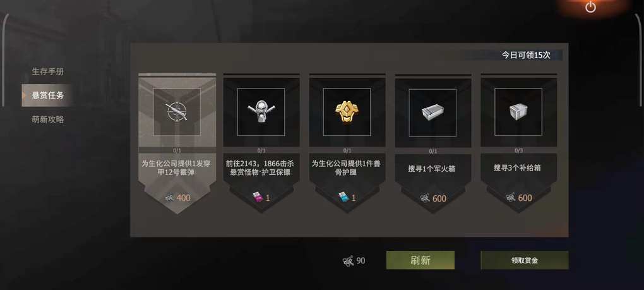Screen dimensions: 644x290
Task: Open the 生存手册 tab
Action: 47,71
